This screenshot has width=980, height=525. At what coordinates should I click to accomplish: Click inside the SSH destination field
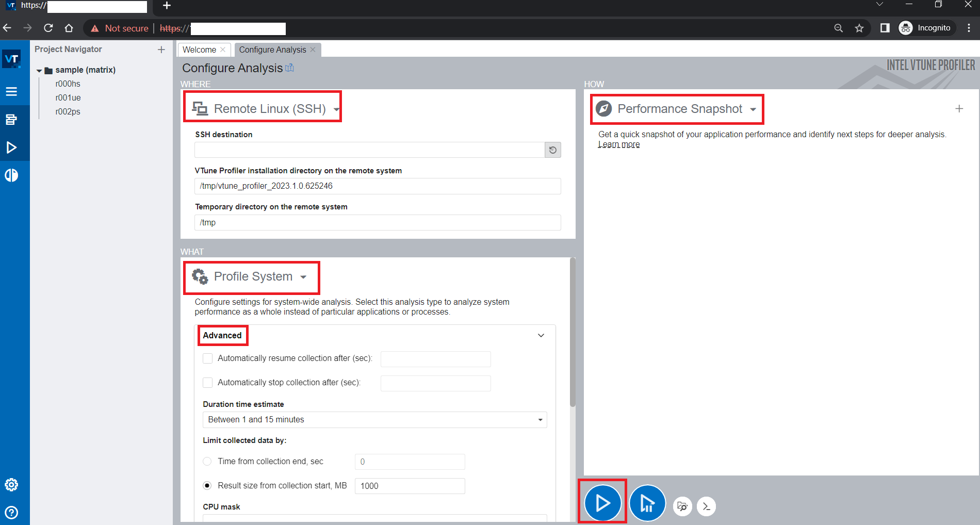pyautogui.click(x=369, y=150)
